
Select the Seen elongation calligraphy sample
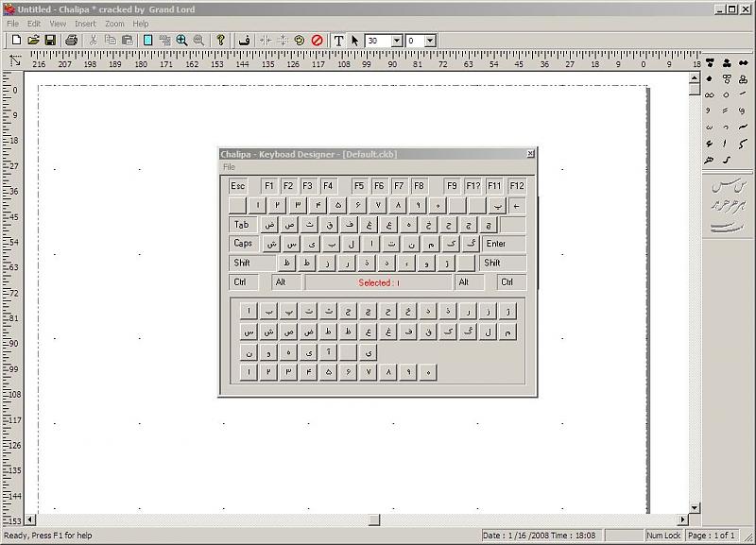coord(729,185)
